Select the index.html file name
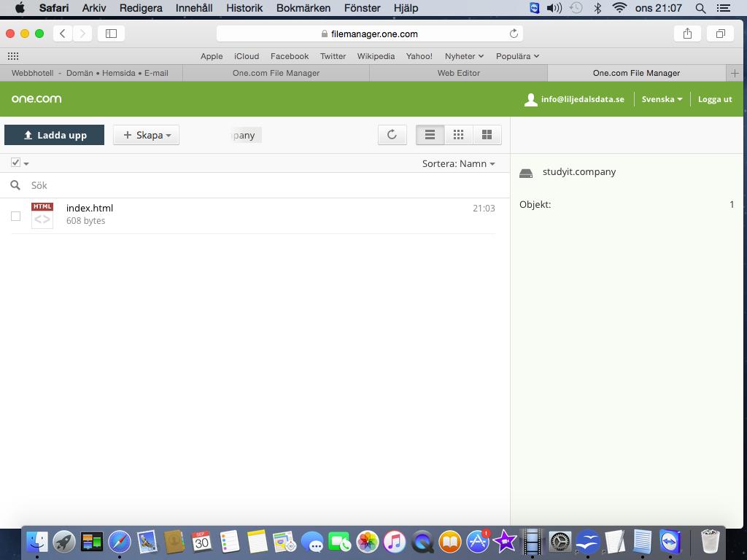 pyautogui.click(x=90, y=208)
